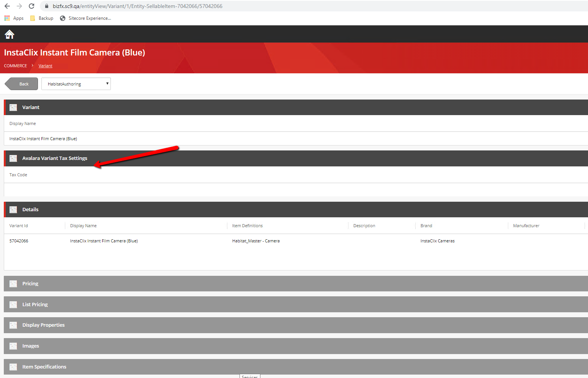Click the Tax Code field label
This screenshot has width=588, height=378.
click(18, 175)
